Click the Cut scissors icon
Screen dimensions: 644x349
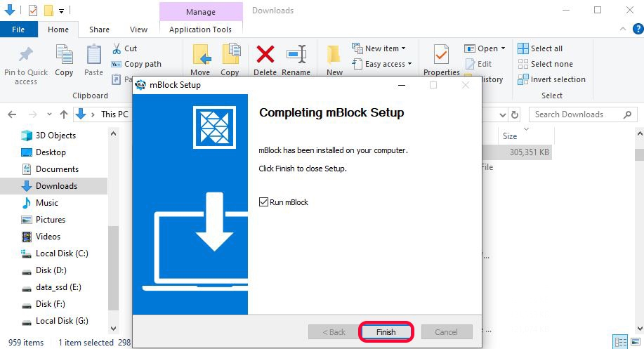[x=117, y=48]
